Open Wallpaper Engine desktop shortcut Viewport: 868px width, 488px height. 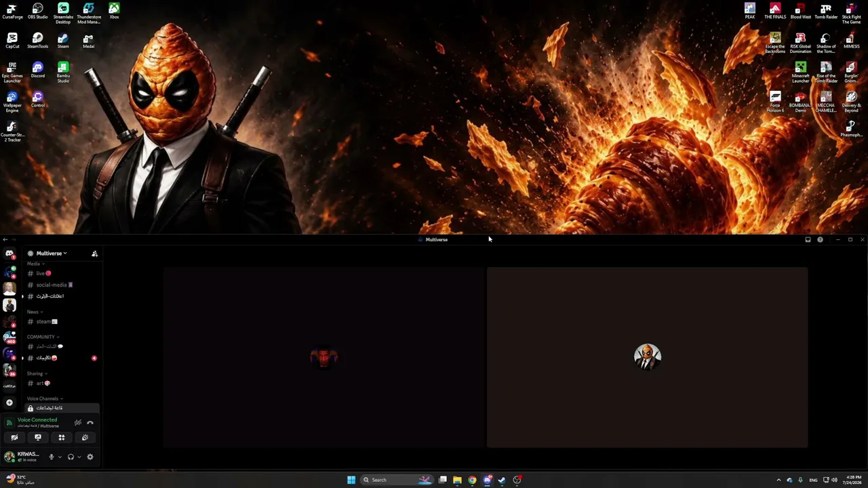tap(12, 102)
